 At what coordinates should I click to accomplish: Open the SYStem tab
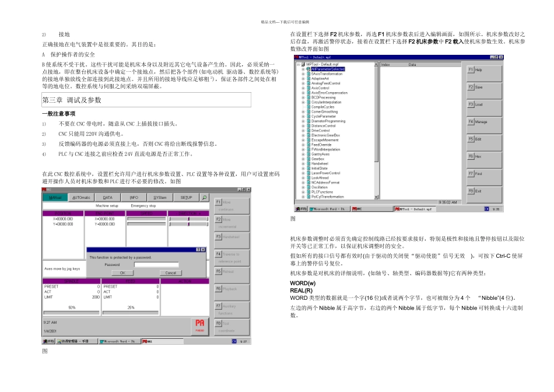pos(160,198)
